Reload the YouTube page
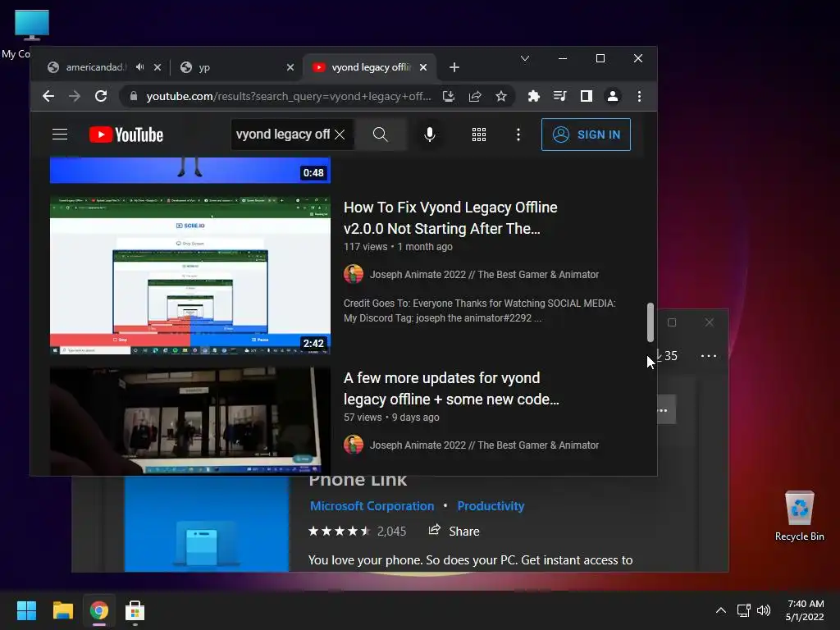The image size is (840, 630). (x=101, y=96)
